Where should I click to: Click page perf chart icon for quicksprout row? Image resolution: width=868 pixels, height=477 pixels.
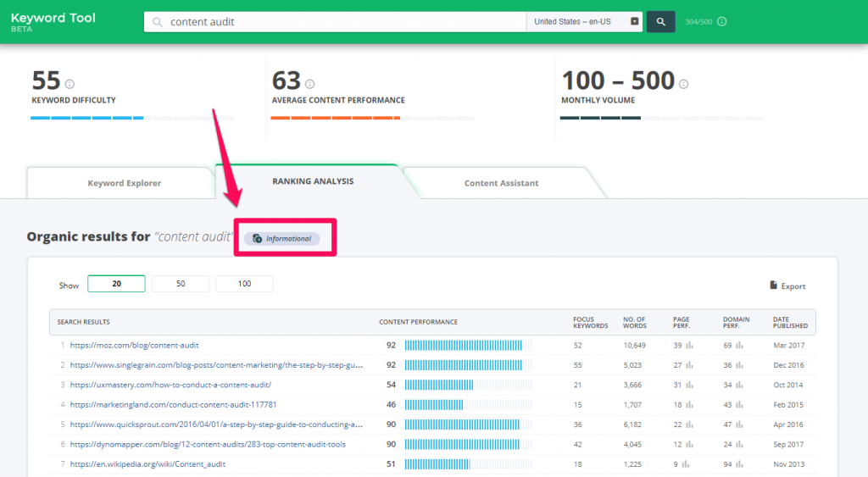689,424
